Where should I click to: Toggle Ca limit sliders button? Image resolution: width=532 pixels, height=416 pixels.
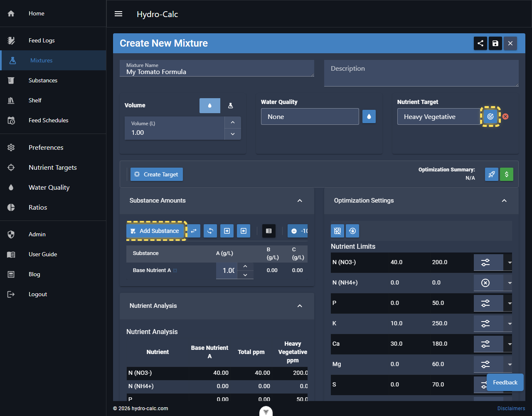pyautogui.click(x=488, y=344)
